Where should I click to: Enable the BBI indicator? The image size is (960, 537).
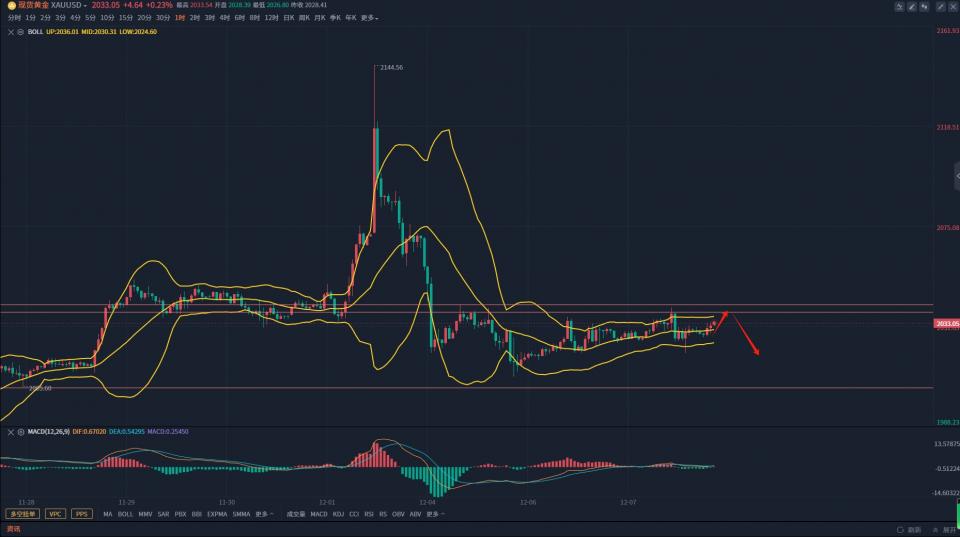[x=197, y=514]
